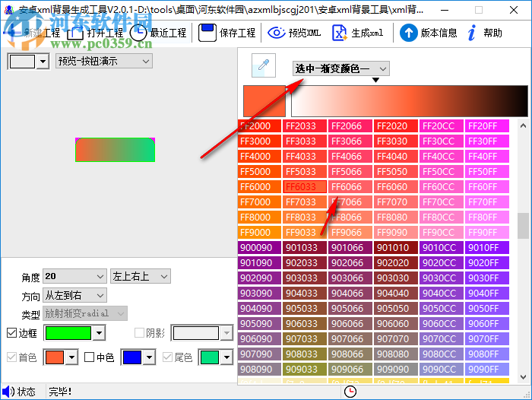The height and width of the screenshot is (400, 532).
Task: Click the large orange selected color preview
Action: tap(264, 101)
